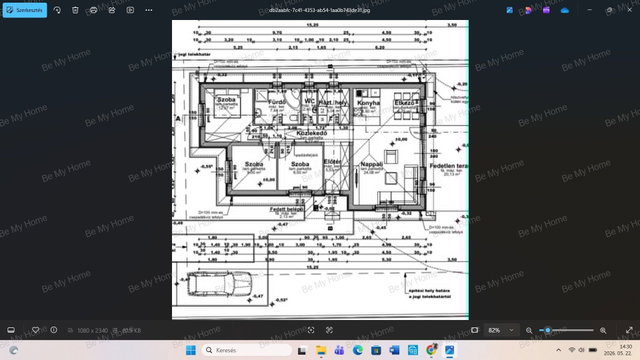Click the image file name in title bar
640x360 pixels.
tap(320, 10)
